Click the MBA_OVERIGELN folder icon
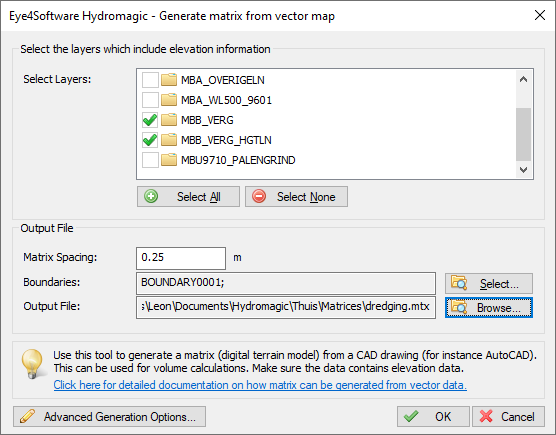Screen dimensions: 556x435 169,80
